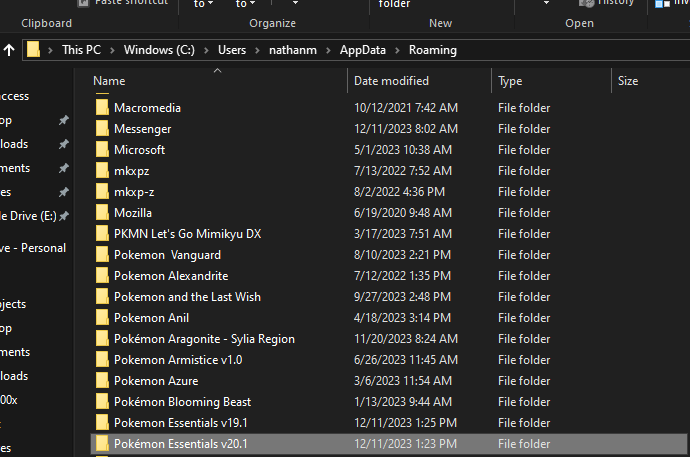This screenshot has width=690, height=457.
Task: Click File folder type in Microsoft row
Action: point(524,150)
